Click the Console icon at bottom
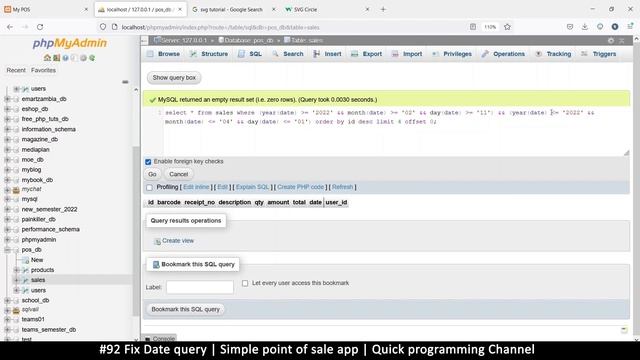640x360 pixels. (x=148, y=339)
